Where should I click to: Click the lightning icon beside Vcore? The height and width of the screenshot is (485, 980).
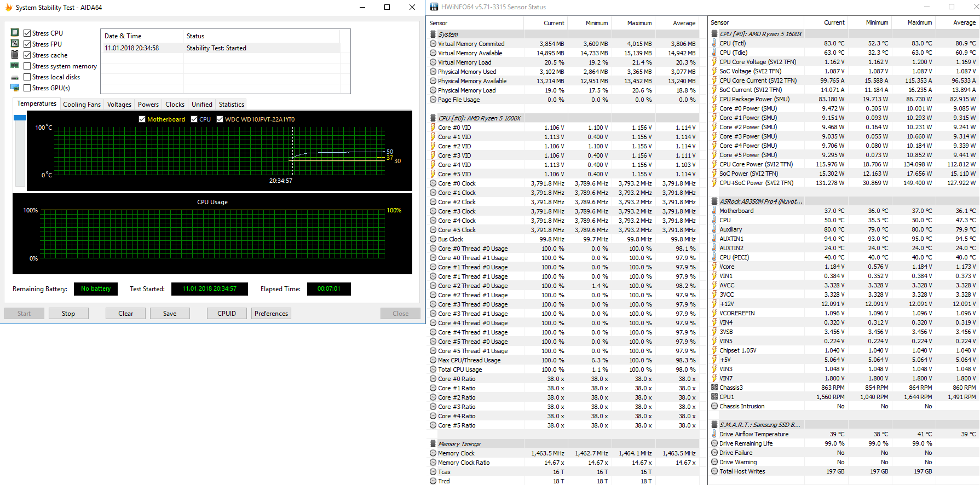click(x=714, y=267)
